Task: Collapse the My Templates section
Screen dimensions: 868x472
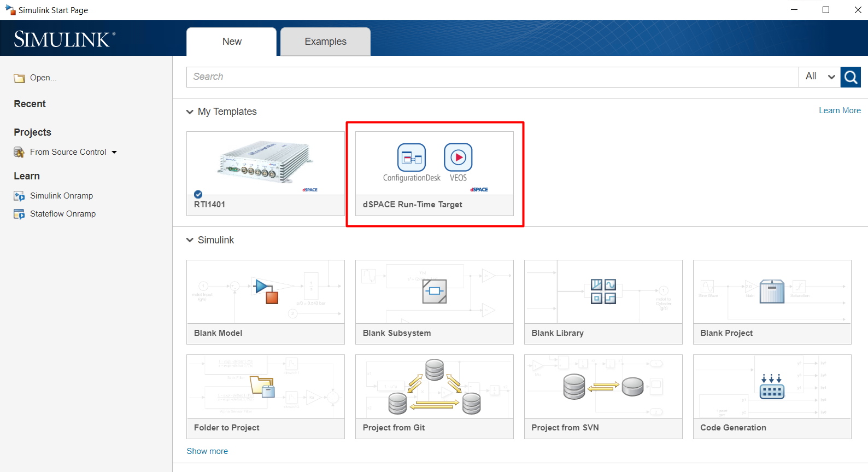Action: (x=190, y=112)
